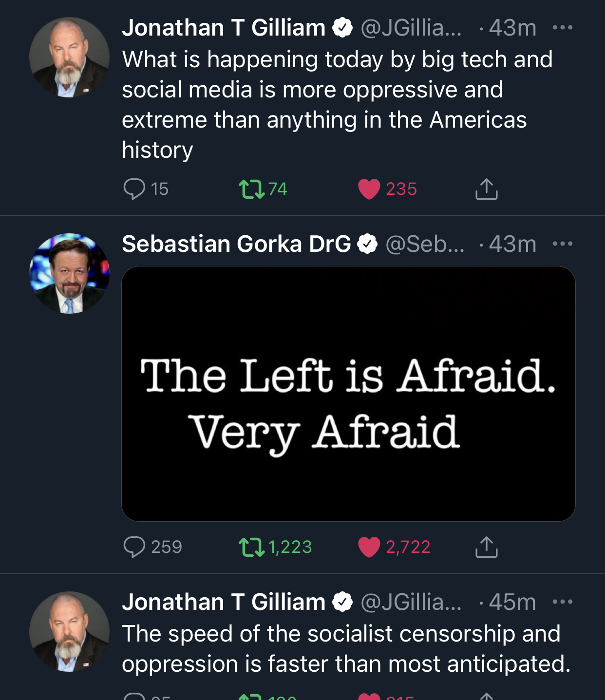Open more options on the 45m tweet
The width and height of the screenshot is (605, 700).
563,602
